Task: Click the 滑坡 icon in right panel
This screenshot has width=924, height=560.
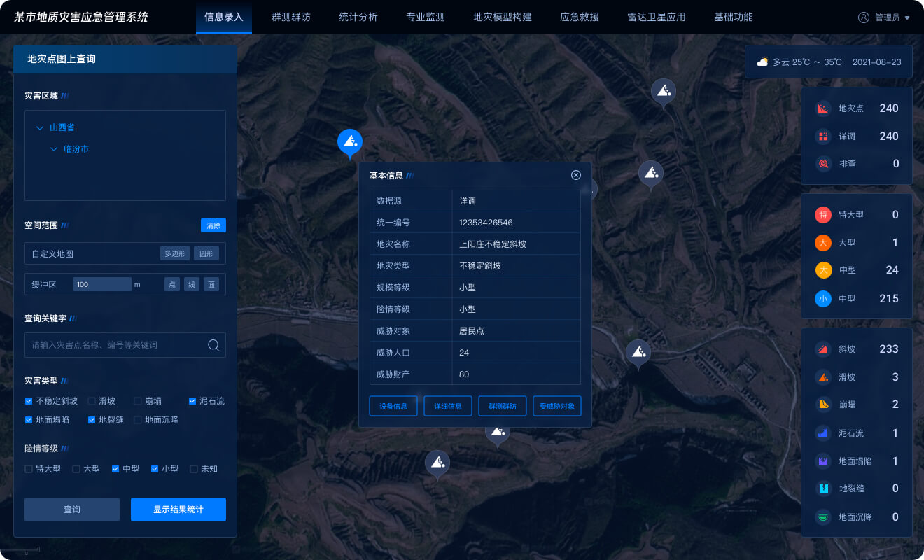Action: coord(823,377)
